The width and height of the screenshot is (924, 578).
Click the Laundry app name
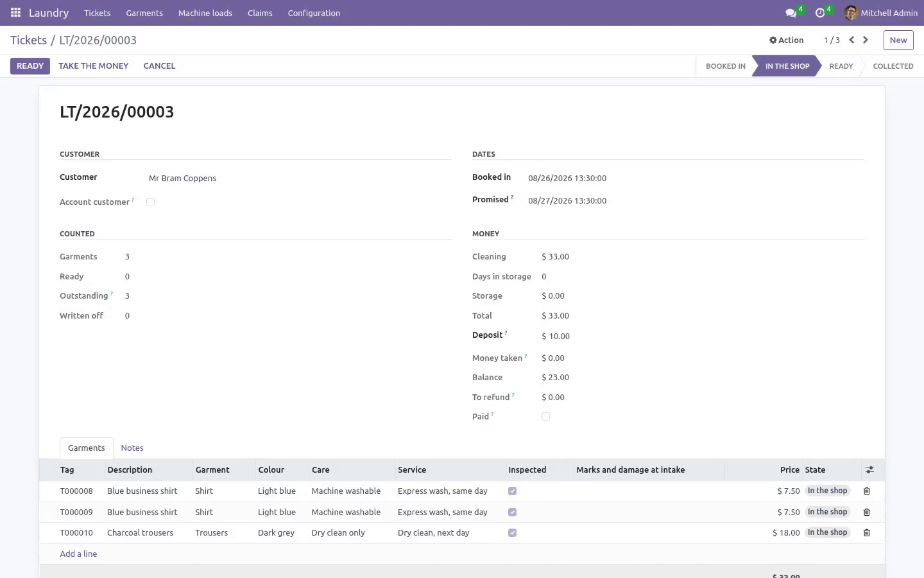pos(49,13)
